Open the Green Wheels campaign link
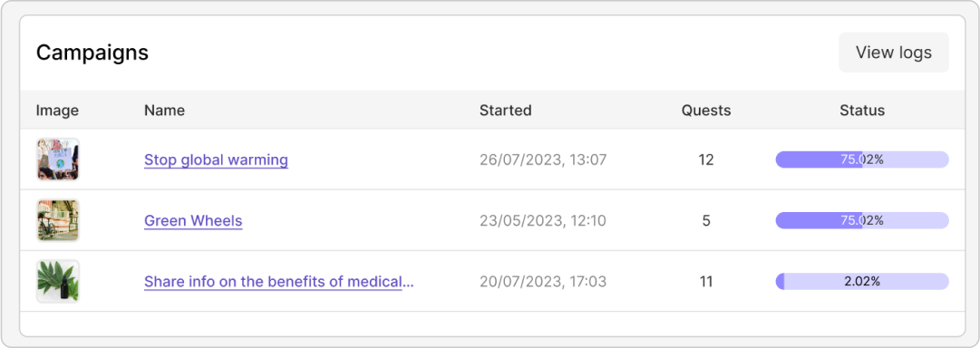Viewport: 980px width, 348px height. pos(193,220)
